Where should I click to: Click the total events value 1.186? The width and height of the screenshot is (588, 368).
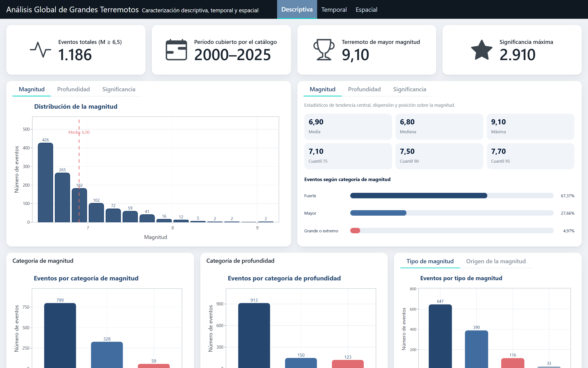pos(75,55)
